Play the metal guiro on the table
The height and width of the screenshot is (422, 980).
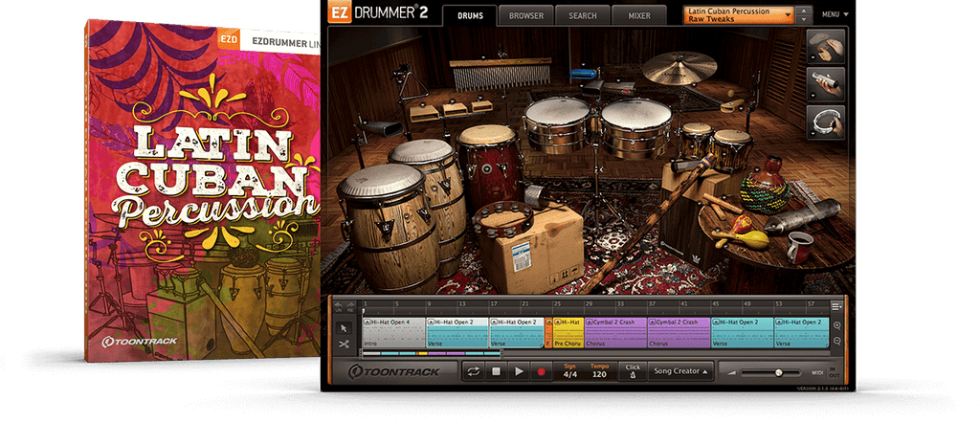click(801, 217)
